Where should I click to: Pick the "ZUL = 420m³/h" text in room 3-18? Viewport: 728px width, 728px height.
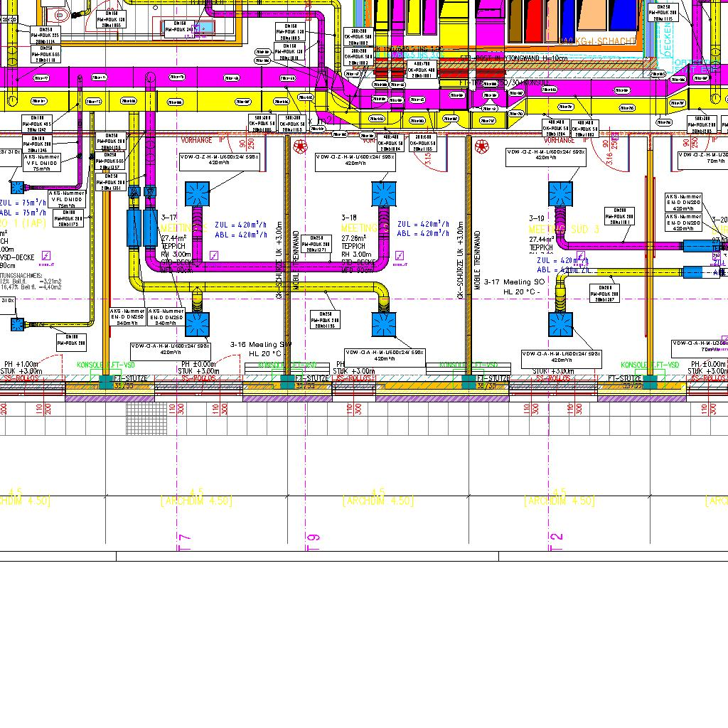pyautogui.click(x=423, y=224)
